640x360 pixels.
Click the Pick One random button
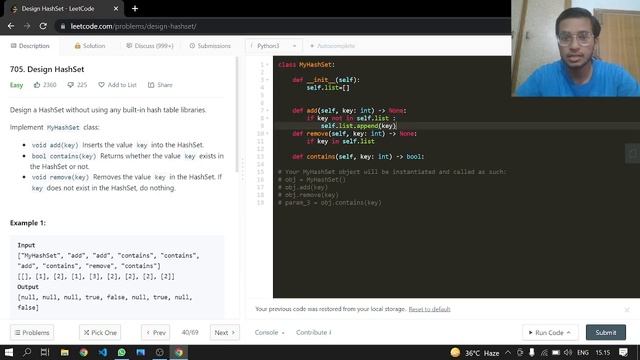click(x=100, y=333)
